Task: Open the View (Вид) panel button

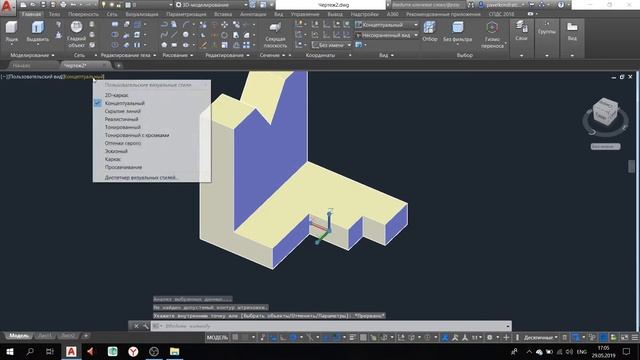Action: click(572, 31)
